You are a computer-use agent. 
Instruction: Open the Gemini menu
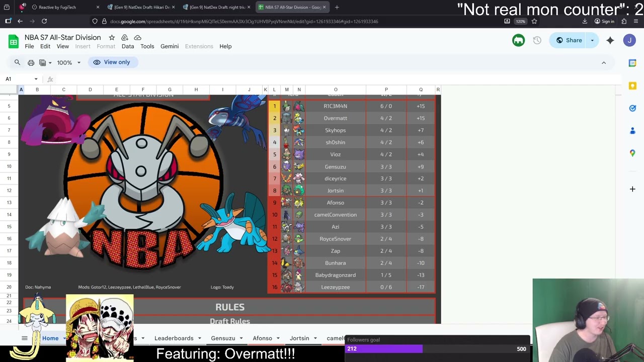pyautogui.click(x=170, y=46)
